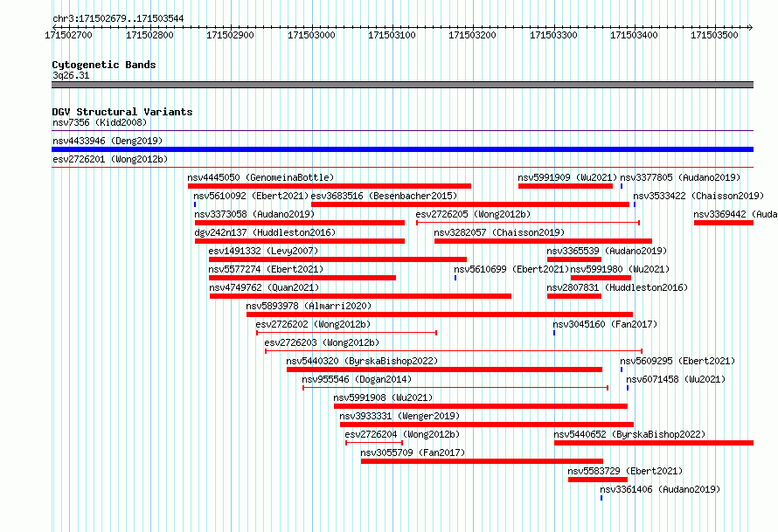Image resolution: width=778 pixels, height=532 pixels.
Task: Select dgv242n137 (Huddleston2016) variant
Action: [265, 232]
